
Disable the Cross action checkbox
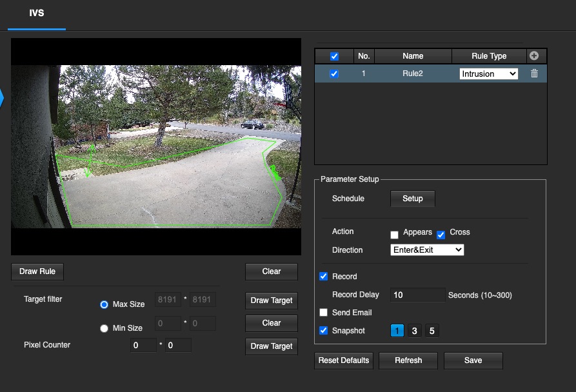[441, 235]
